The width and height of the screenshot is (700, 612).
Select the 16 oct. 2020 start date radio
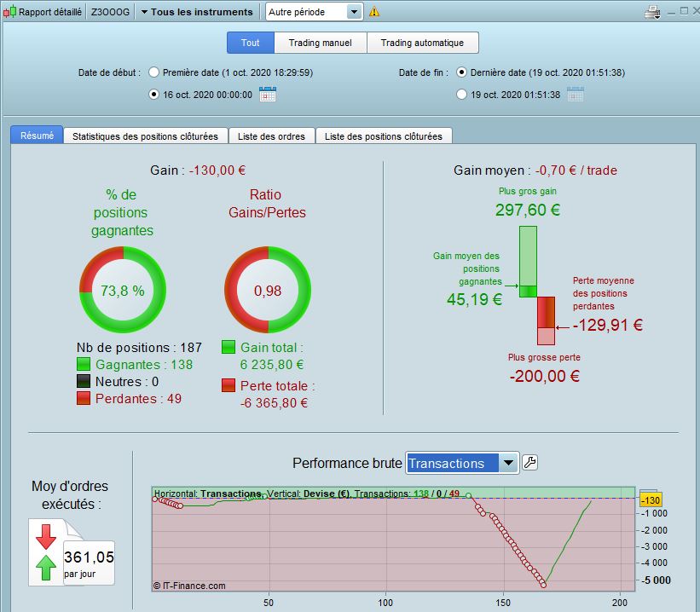tap(153, 95)
